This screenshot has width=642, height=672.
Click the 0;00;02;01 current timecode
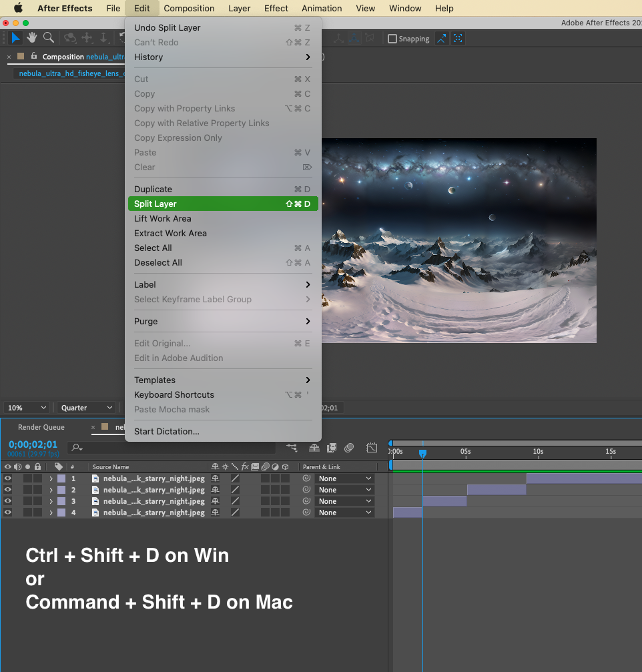tap(33, 444)
